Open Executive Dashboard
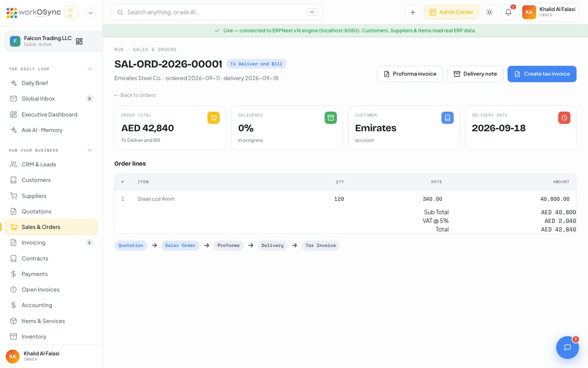Viewport: 588px width, 368px height. [51, 114]
